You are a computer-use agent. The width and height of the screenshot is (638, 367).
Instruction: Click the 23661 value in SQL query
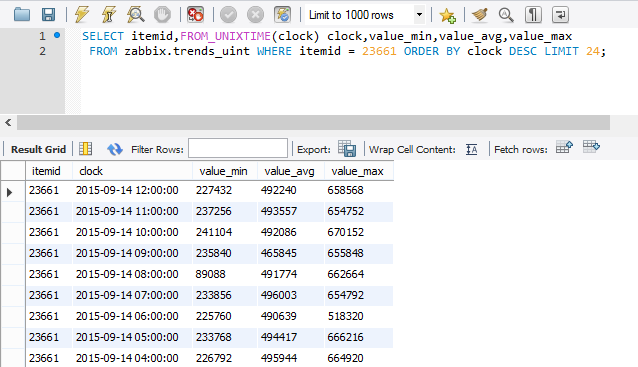[379, 51]
